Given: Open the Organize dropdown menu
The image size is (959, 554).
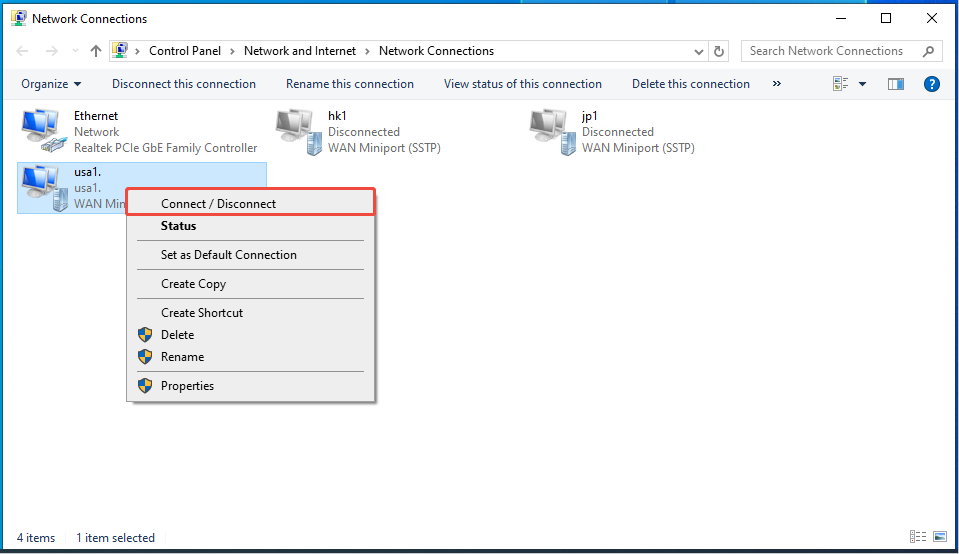Looking at the screenshot, I should click(x=51, y=84).
